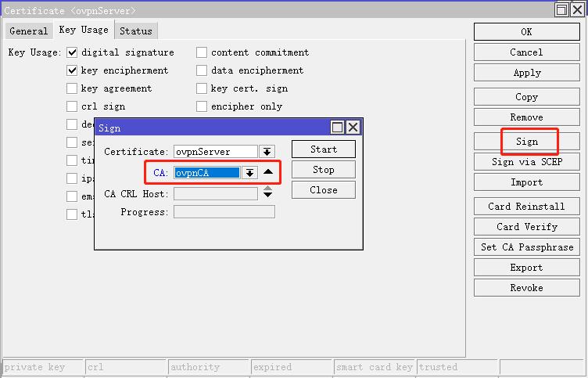Click the Export button
This screenshot has height=378, width=588.
tap(526, 268)
